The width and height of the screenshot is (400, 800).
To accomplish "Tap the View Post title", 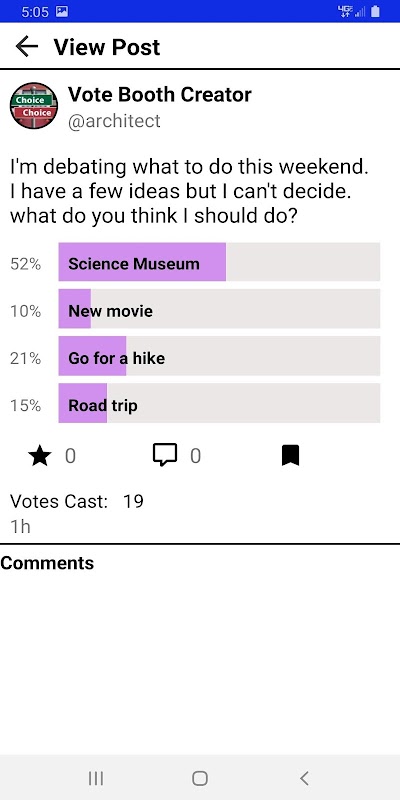I will click(x=107, y=47).
